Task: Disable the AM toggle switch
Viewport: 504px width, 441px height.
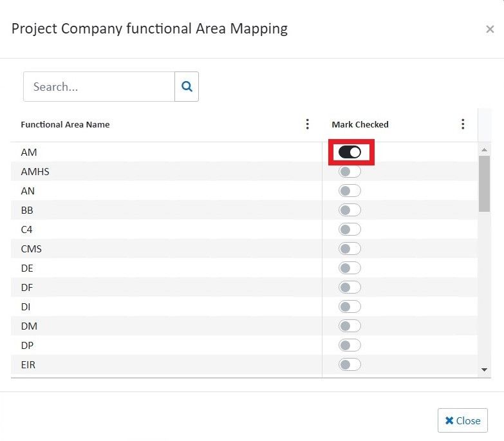Action: pyautogui.click(x=350, y=153)
